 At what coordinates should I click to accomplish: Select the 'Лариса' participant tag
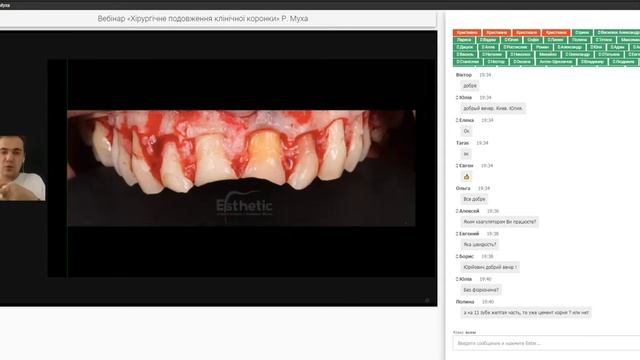pos(464,40)
